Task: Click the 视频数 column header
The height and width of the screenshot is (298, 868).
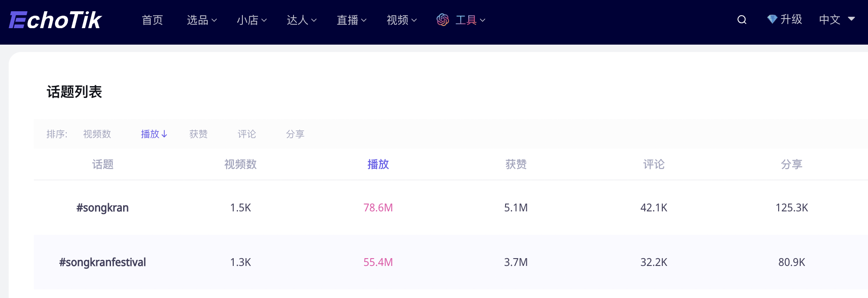Action: [241, 165]
